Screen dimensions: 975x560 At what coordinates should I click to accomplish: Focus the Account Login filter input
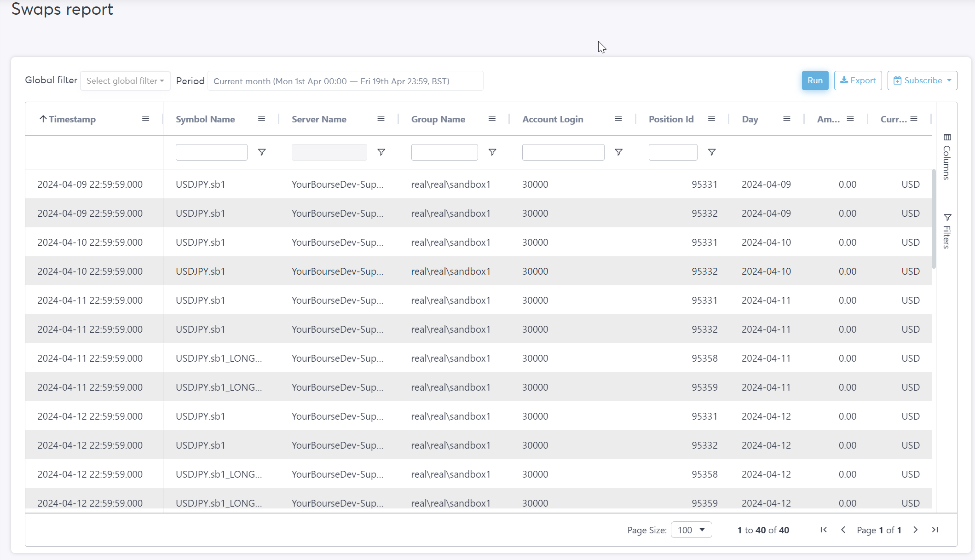563,152
